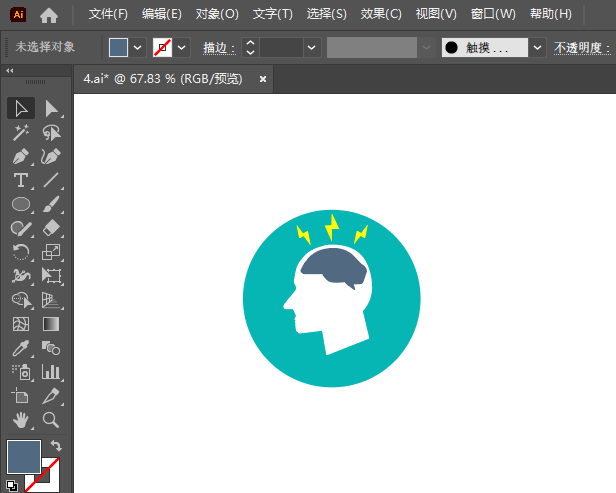Image resolution: width=616 pixels, height=493 pixels.
Task: Expand the fill color dropdown in control bar
Action: tap(138, 48)
